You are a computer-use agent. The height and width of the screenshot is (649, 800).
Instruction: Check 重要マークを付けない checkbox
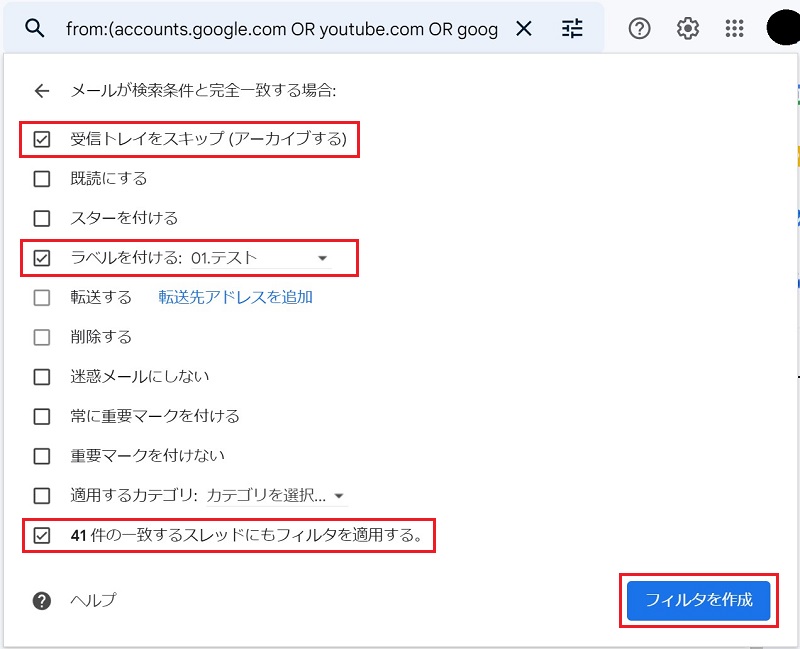tap(42, 456)
